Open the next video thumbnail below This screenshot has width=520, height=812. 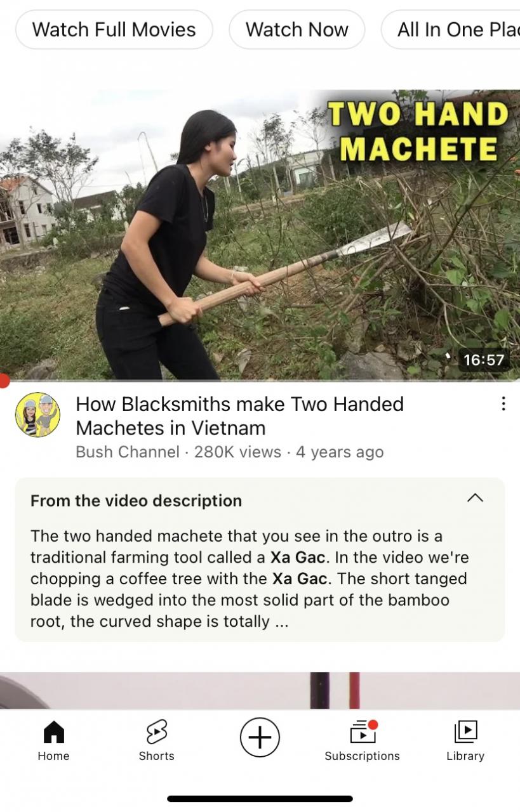click(260, 690)
